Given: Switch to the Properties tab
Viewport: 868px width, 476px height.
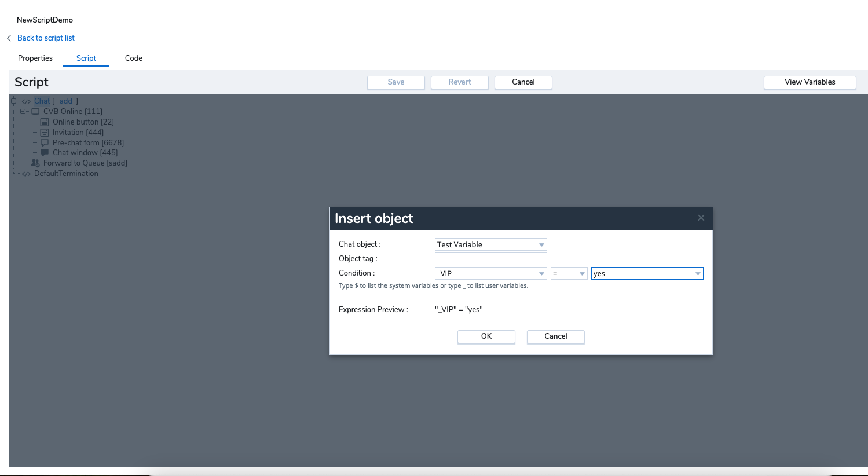Looking at the screenshot, I should pyautogui.click(x=35, y=58).
